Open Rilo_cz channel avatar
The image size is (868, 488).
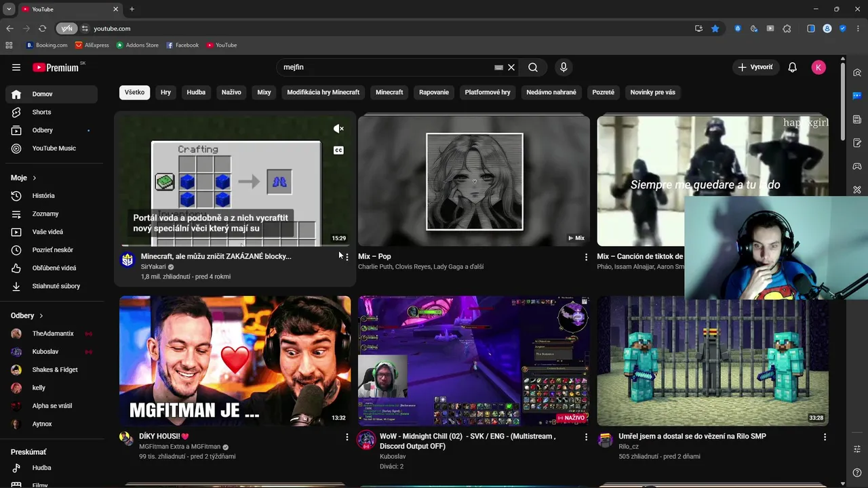tap(605, 439)
